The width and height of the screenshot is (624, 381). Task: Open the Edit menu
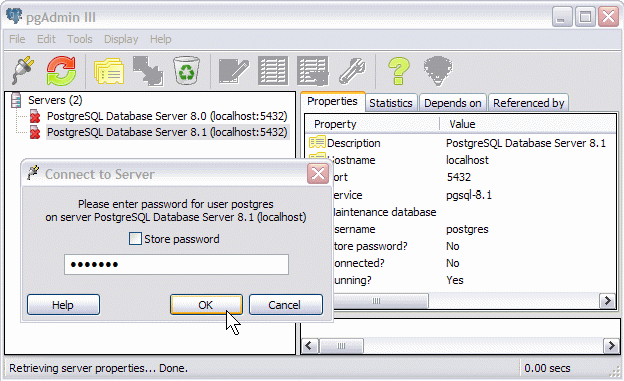(x=46, y=39)
